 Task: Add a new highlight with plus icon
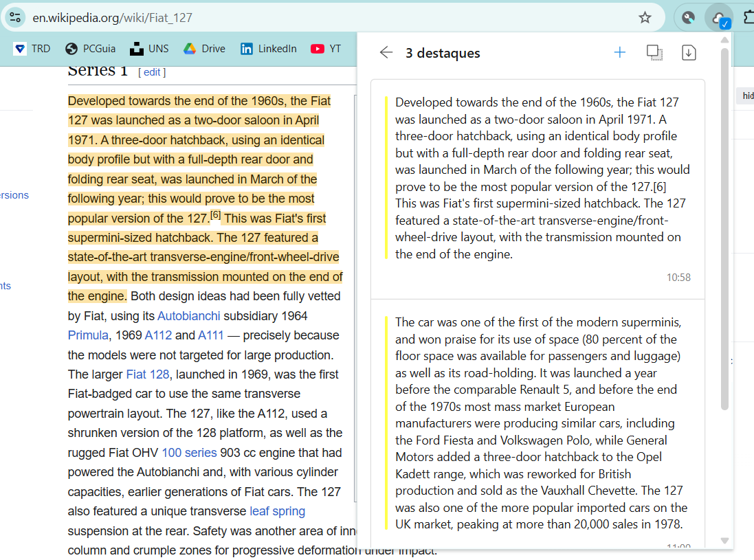click(619, 53)
